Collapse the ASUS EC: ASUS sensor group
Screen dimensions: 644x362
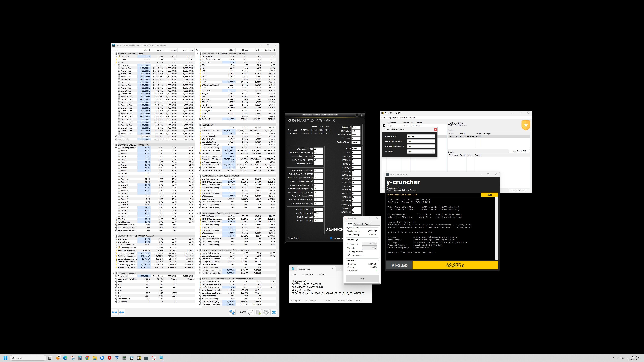197,125
